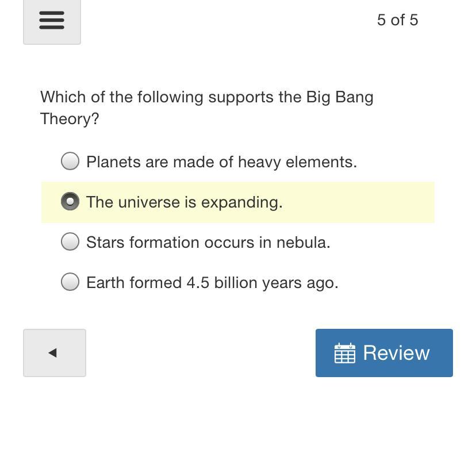Screen dimensions: 476x476
Task: Click the word 'Theory?' in the question
Action: click(70, 119)
